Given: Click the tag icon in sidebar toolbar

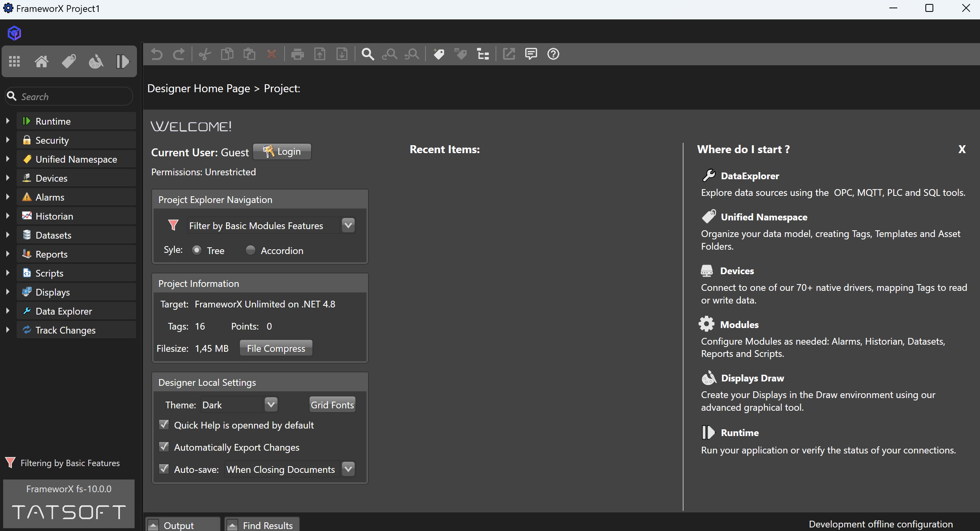Looking at the screenshot, I should [69, 61].
